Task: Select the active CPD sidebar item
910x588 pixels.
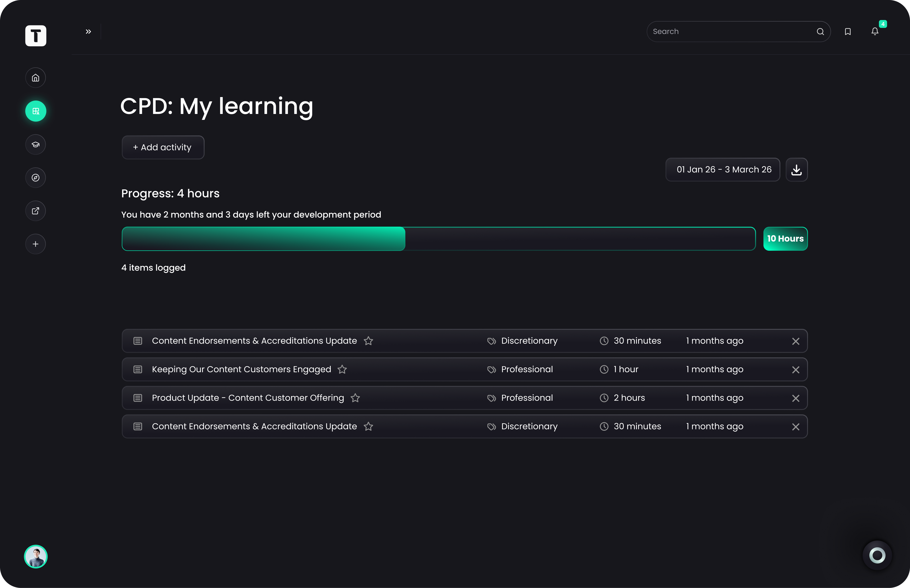Action: coord(36,111)
